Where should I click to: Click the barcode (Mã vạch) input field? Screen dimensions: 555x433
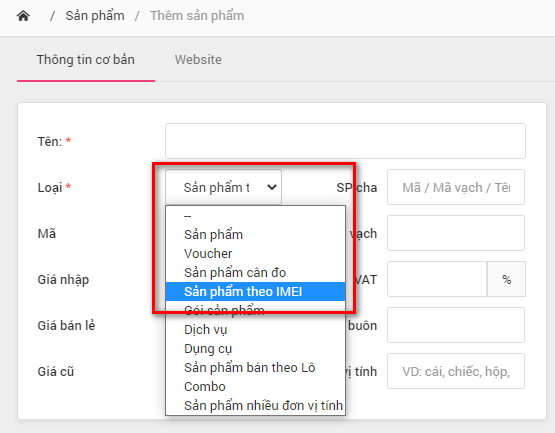point(456,233)
